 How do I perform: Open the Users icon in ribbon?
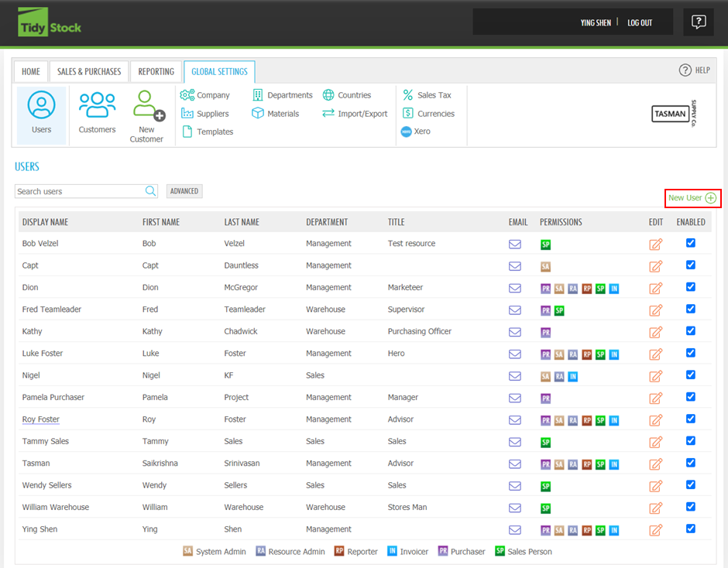coord(41,113)
